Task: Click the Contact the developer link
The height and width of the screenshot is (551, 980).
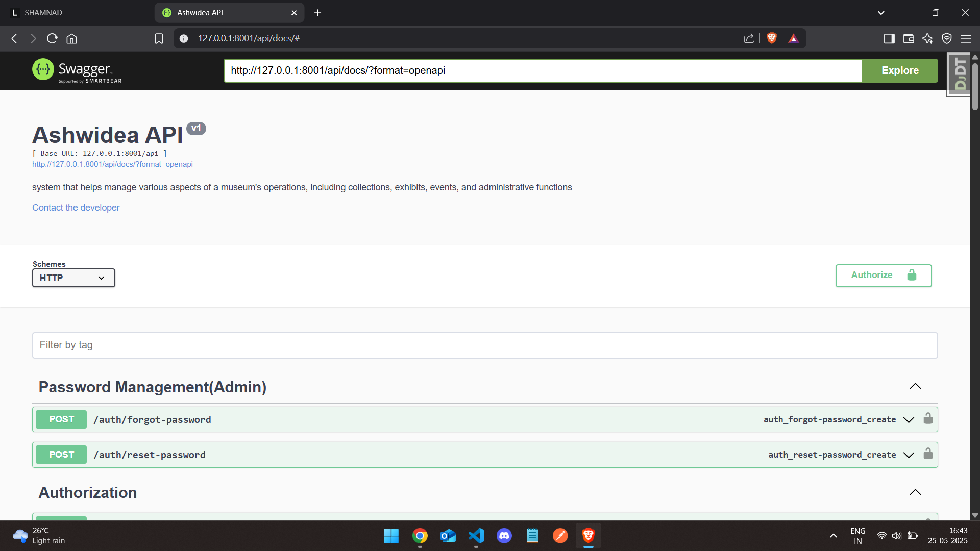Action: click(x=76, y=208)
